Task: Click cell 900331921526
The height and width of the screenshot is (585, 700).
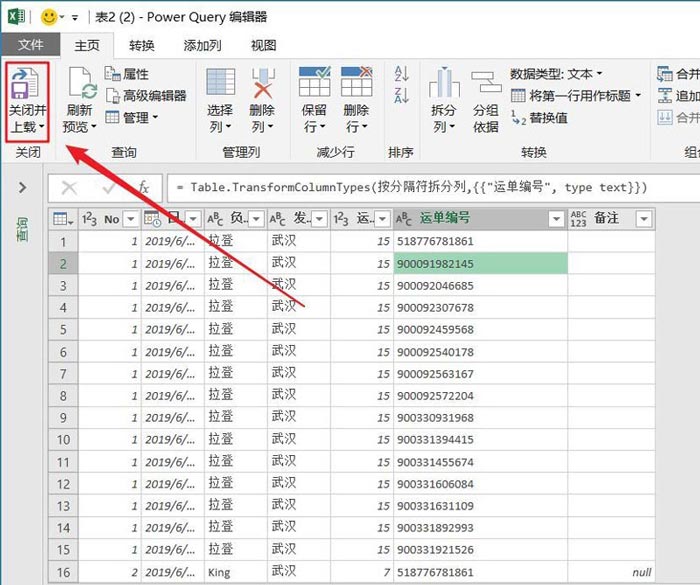Action: point(480,550)
